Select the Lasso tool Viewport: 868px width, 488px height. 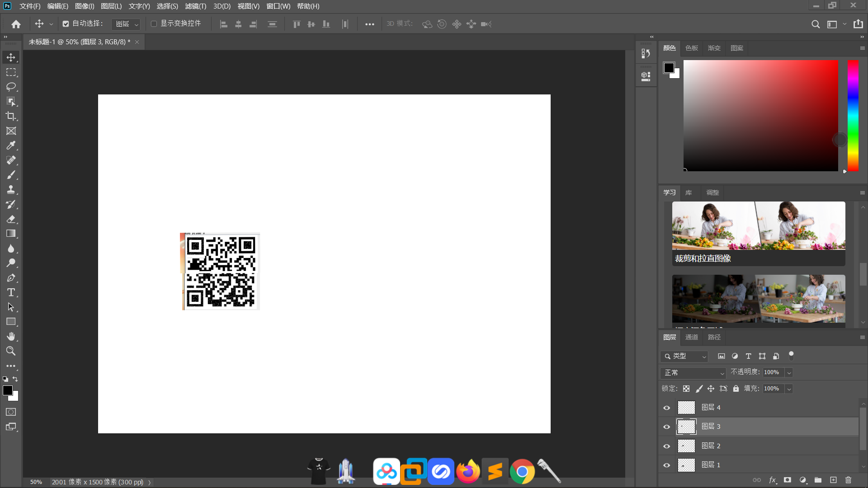pos(11,87)
